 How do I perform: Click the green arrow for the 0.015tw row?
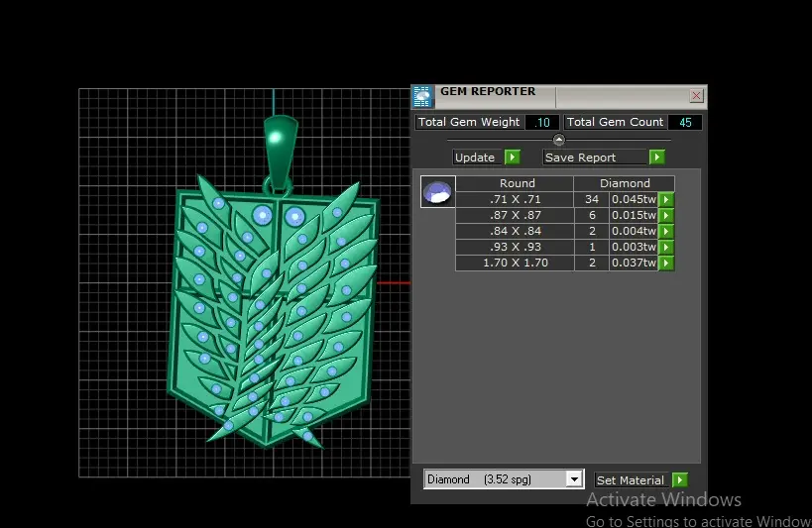coord(666,215)
